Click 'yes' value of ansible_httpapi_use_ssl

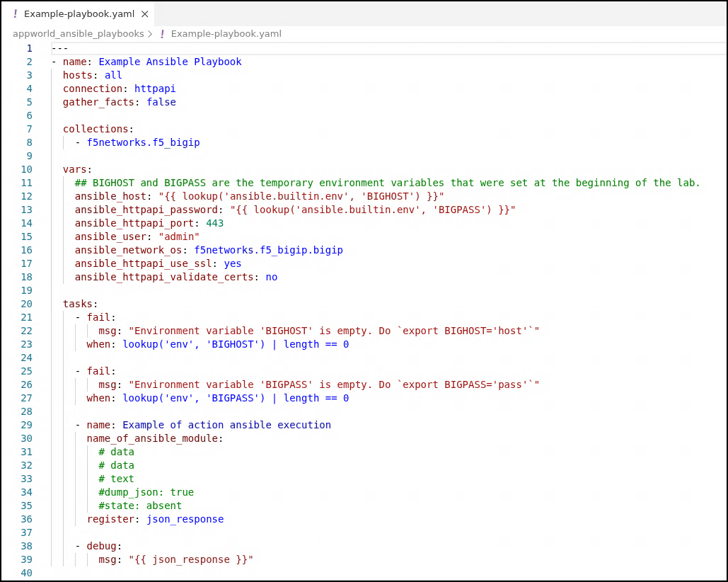pos(233,264)
